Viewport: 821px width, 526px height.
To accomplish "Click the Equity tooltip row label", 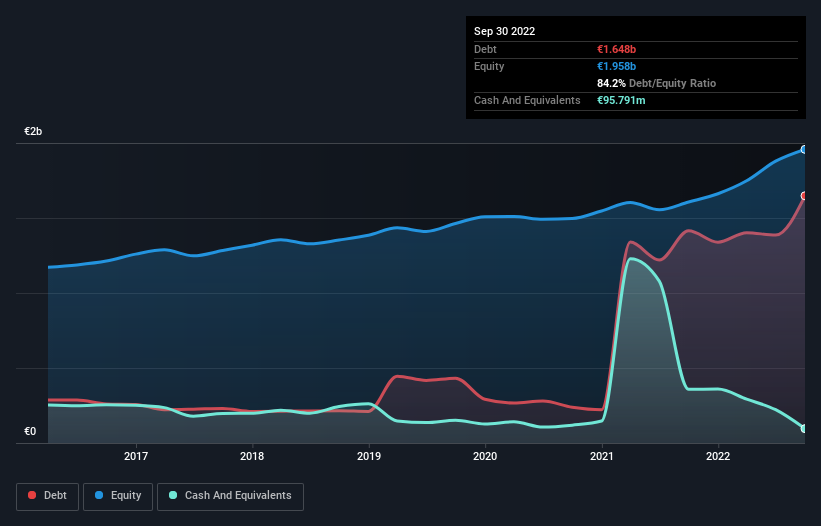I will [489, 66].
